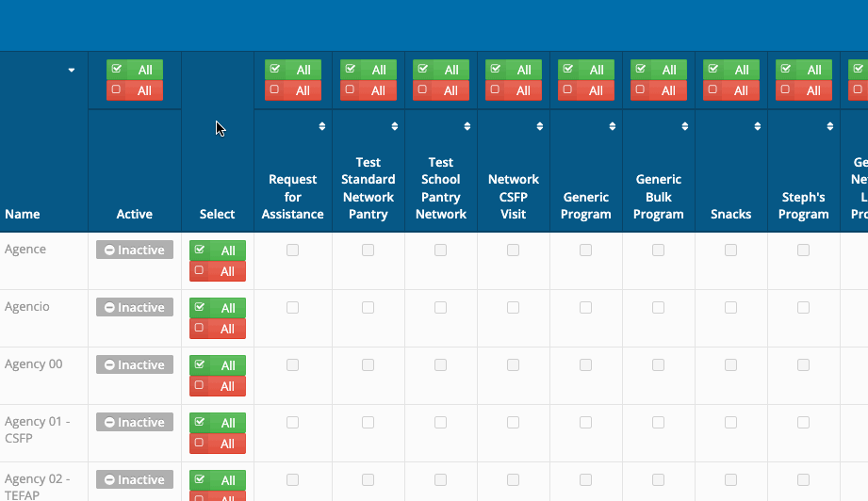Click the Inactive badge for Agency 00
The width and height of the screenshot is (868, 501).
pyautogui.click(x=135, y=365)
